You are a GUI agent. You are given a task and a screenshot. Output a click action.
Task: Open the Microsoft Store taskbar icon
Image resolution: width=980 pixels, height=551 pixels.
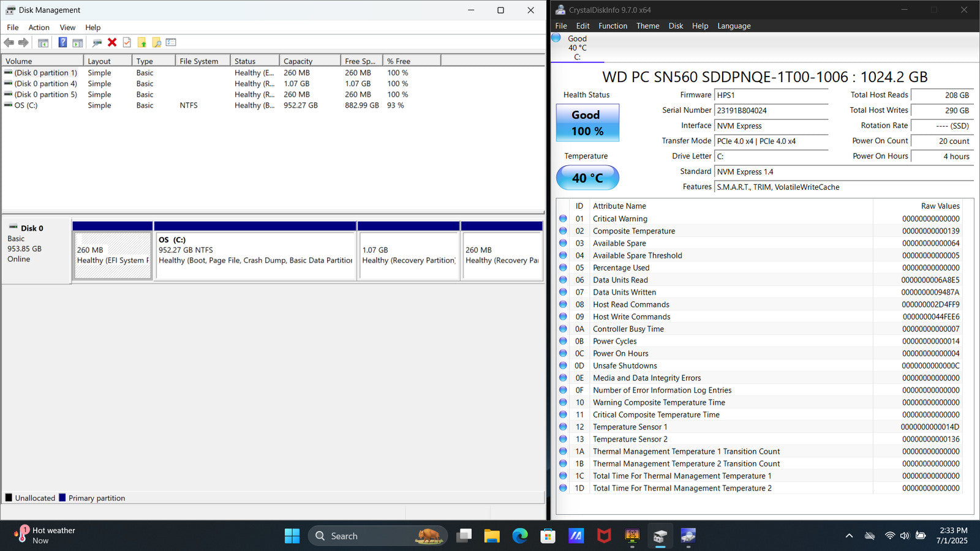coord(548,536)
